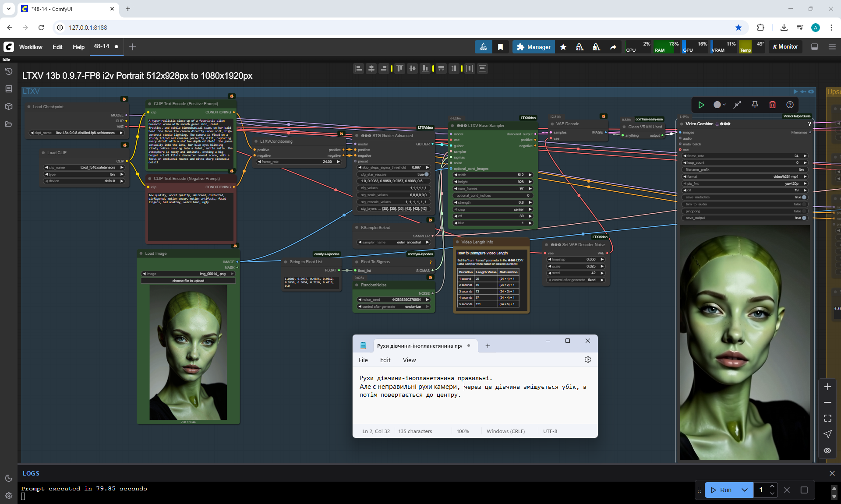Open the sampler_name dropdown in KSamplerSelect
The height and width of the screenshot is (504, 841).
coord(393,242)
